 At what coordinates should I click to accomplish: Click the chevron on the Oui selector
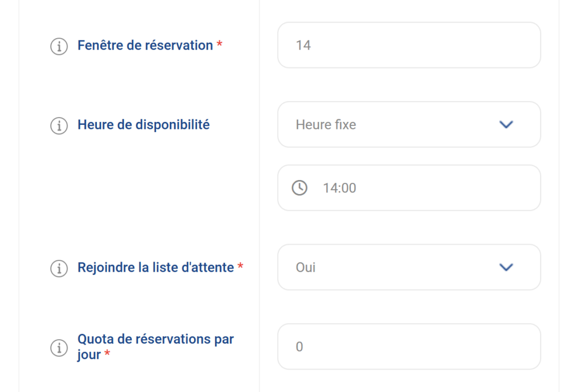click(505, 267)
